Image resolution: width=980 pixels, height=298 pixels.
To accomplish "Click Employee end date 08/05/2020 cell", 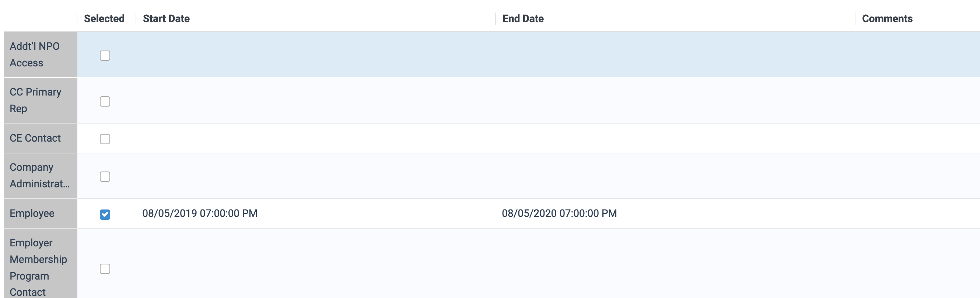I will click(559, 214).
